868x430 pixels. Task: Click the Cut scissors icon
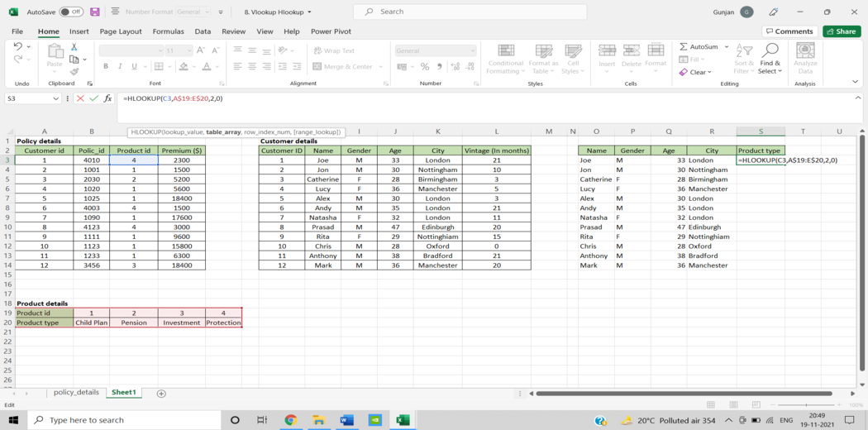[x=74, y=47]
